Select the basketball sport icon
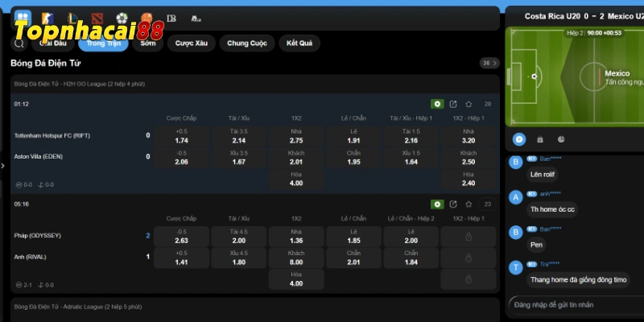This screenshot has height=322, width=644. coord(147,19)
